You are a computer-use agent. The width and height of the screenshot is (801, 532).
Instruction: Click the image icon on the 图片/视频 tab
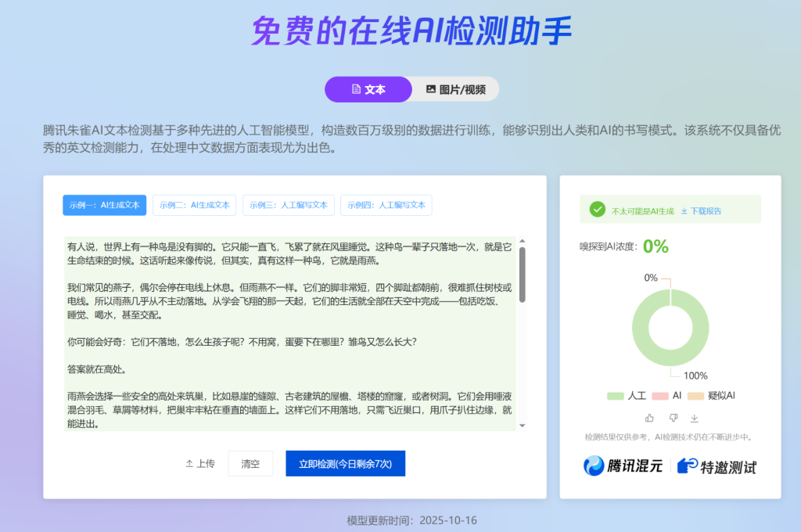(x=433, y=89)
